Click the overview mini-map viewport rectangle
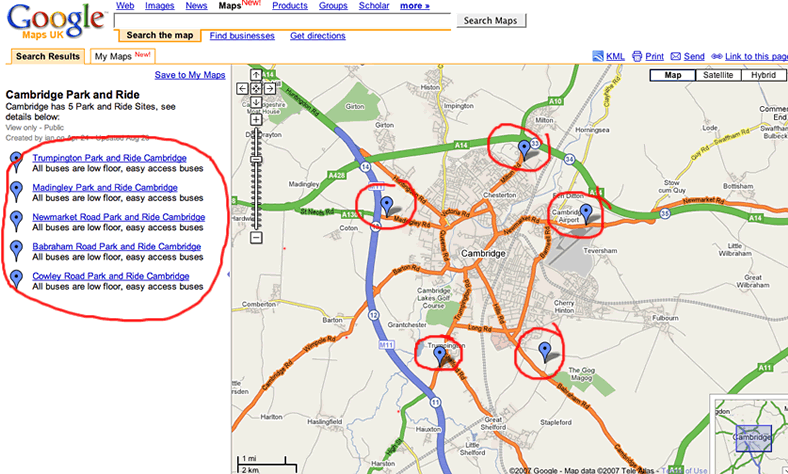This screenshot has width=788, height=474. coord(753,438)
